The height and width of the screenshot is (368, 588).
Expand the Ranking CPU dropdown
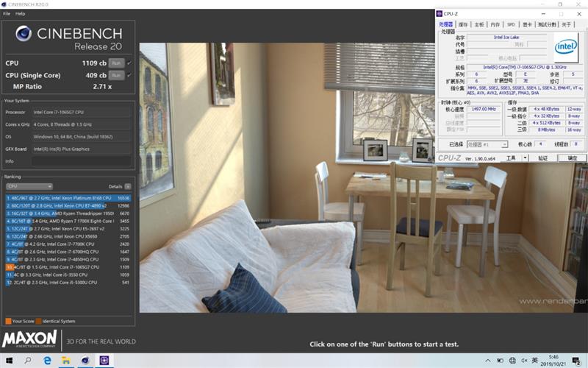(x=29, y=186)
